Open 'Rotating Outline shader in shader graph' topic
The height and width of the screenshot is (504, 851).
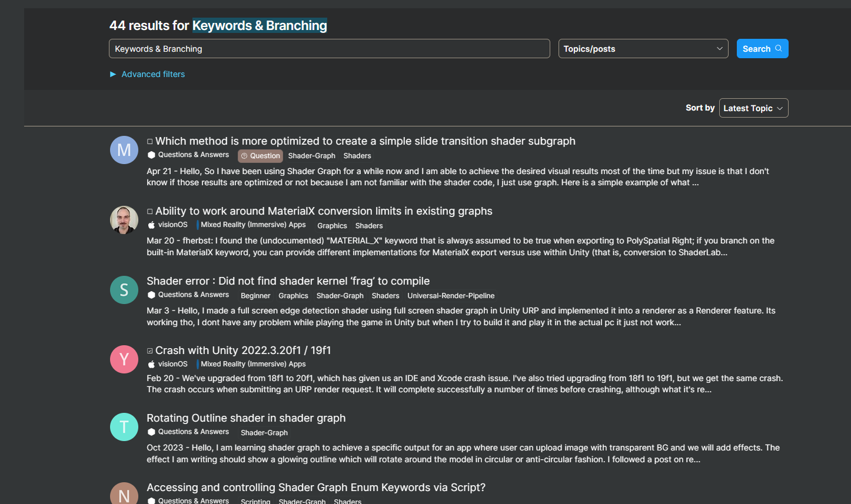pos(246,418)
